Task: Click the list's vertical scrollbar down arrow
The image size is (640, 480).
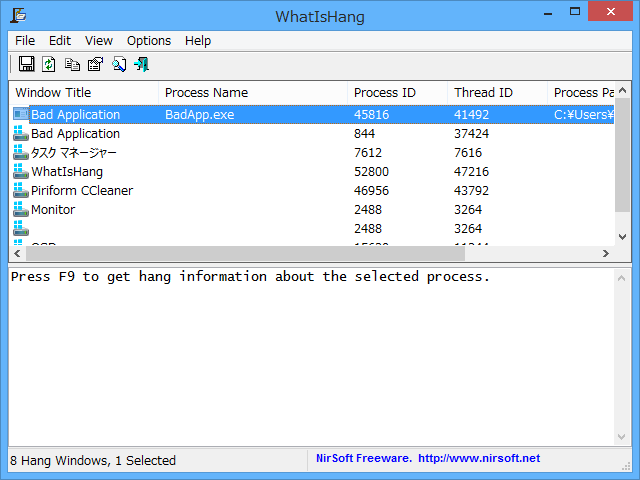Action: (622, 237)
